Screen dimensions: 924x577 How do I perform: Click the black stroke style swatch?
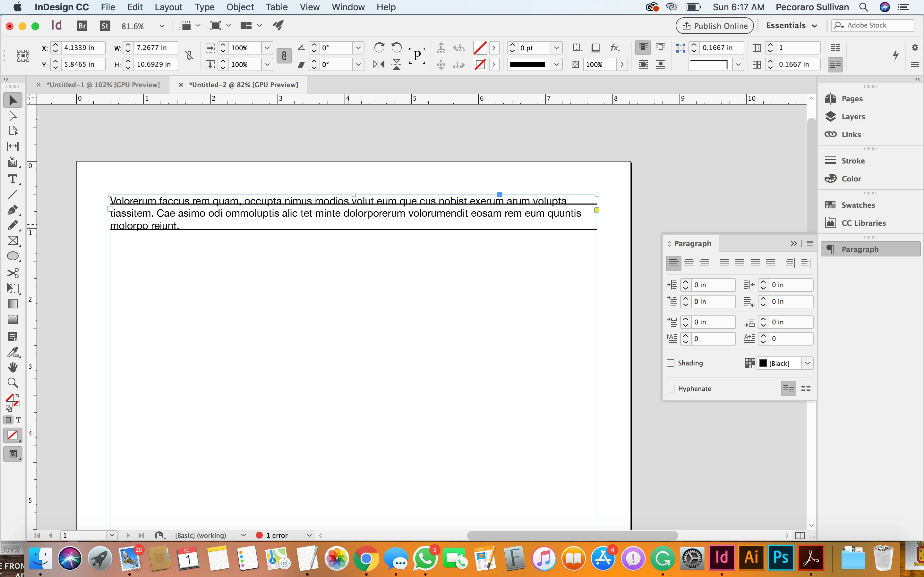pyautogui.click(x=527, y=64)
